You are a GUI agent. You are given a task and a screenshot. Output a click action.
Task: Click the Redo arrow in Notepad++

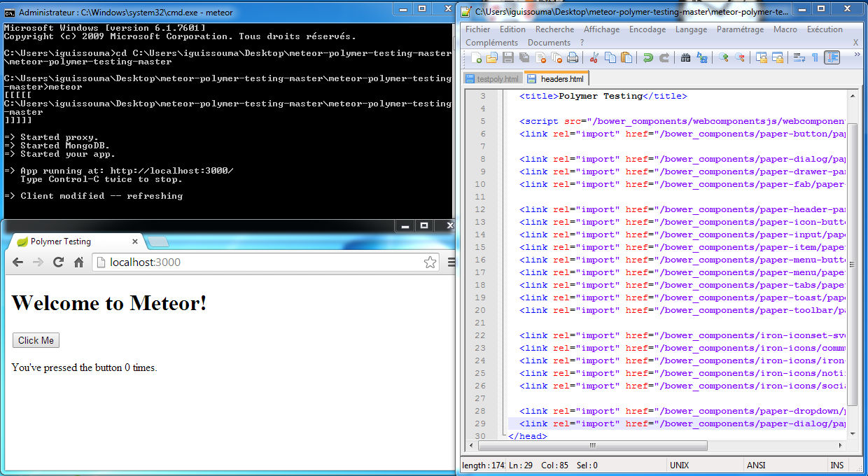coord(664,57)
